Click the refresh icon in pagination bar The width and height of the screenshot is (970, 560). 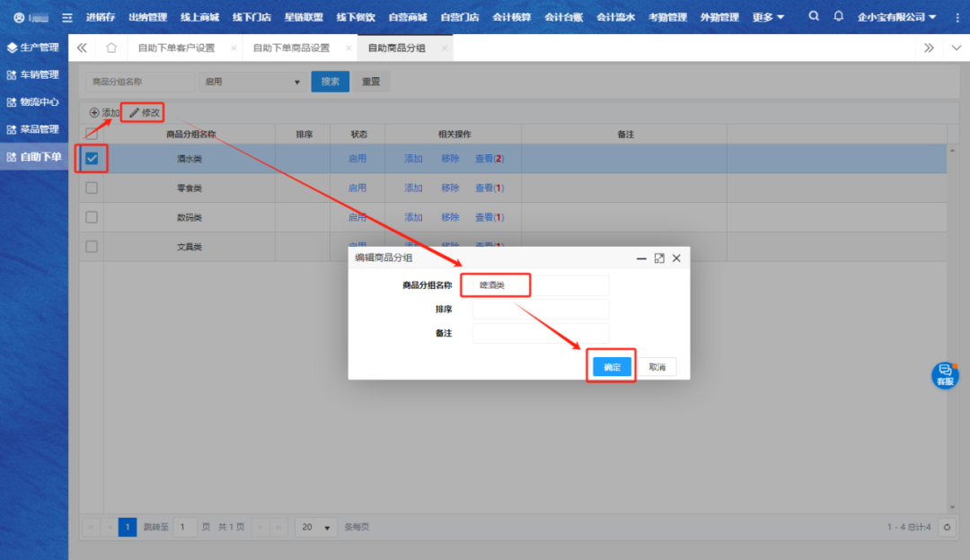click(947, 527)
